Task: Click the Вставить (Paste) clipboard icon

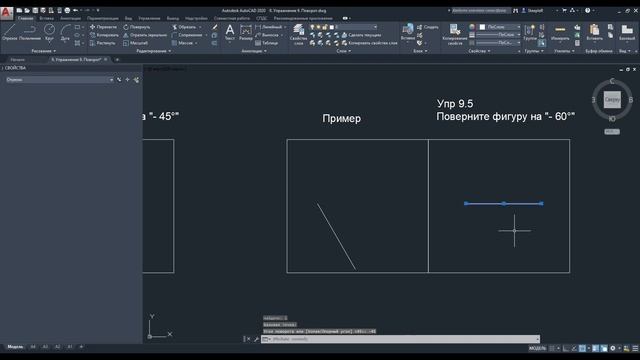Action: point(594,32)
